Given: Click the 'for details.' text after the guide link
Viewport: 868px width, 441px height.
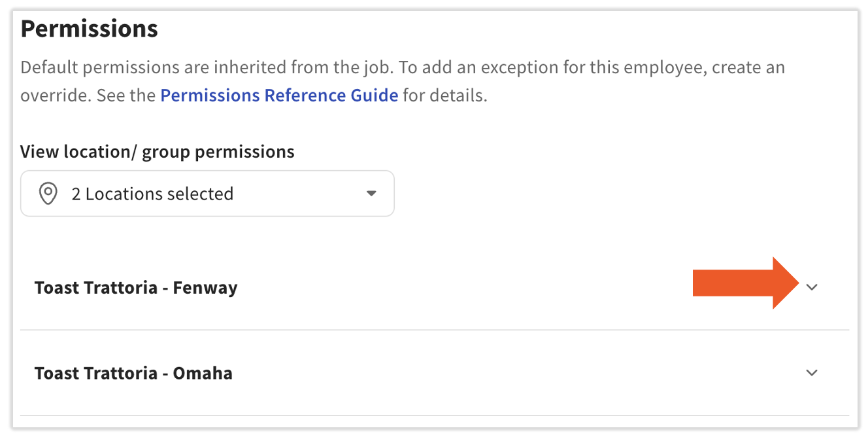Looking at the screenshot, I should pos(445,96).
